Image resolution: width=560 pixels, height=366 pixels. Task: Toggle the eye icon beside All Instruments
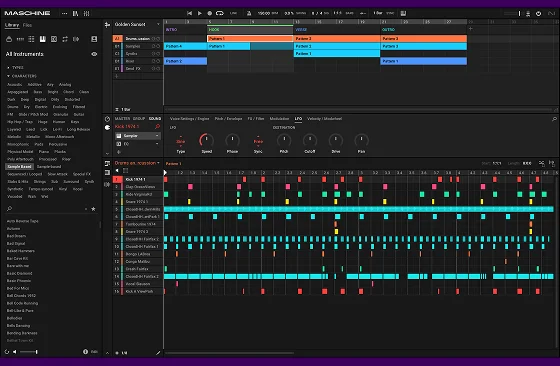tap(94, 54)
